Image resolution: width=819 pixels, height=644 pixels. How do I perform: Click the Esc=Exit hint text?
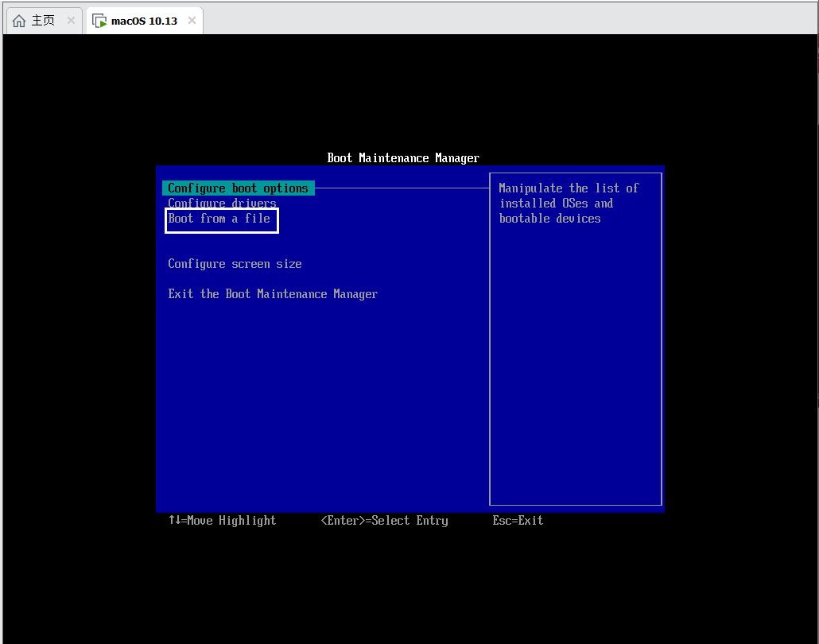coord(518,520)
